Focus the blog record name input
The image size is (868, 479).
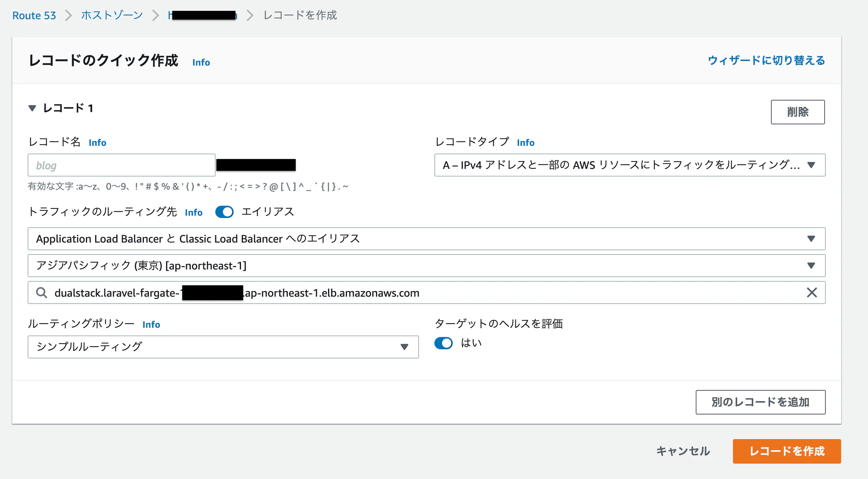121,165
